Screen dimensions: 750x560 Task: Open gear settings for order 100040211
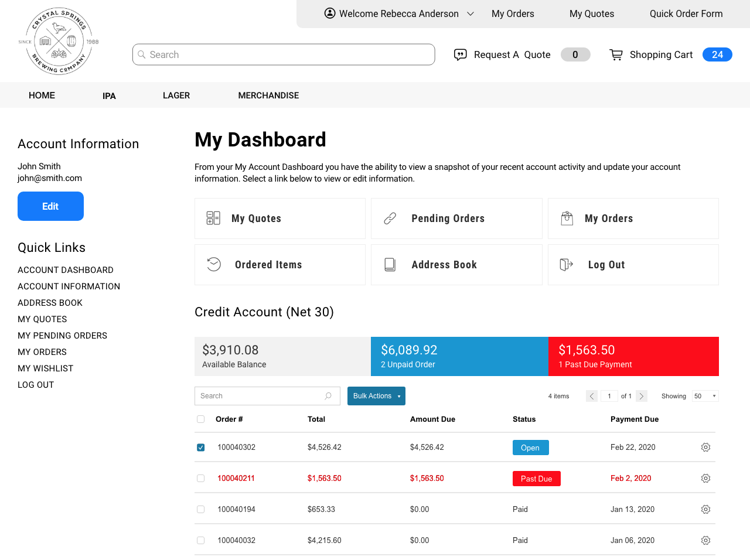click(705, 479)
